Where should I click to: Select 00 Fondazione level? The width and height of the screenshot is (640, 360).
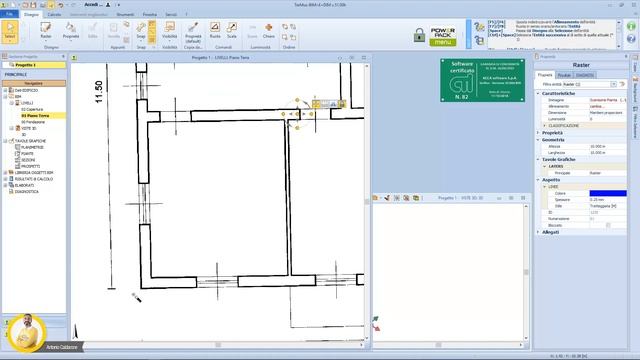[33, 122]
